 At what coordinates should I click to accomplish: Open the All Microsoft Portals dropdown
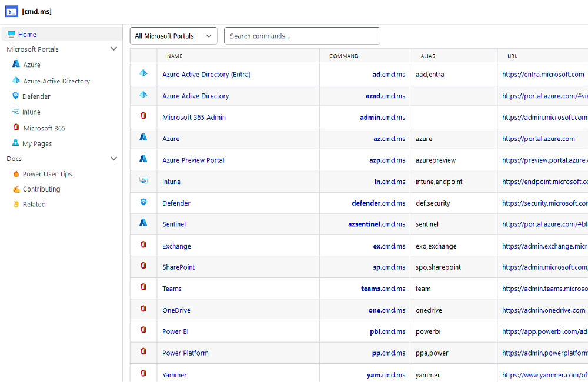(x=173, y=36)
